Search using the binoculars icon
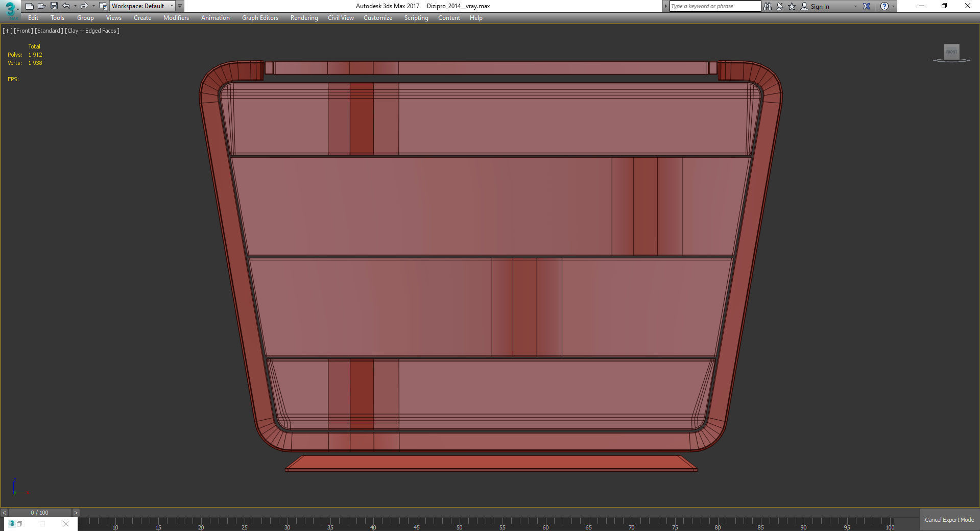 point(768,6)
